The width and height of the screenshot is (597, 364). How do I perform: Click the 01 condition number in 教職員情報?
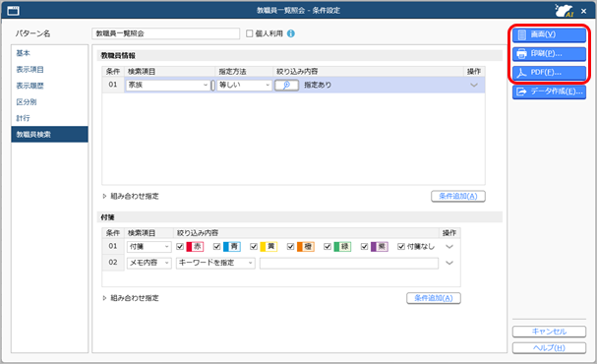click(113, 85)
